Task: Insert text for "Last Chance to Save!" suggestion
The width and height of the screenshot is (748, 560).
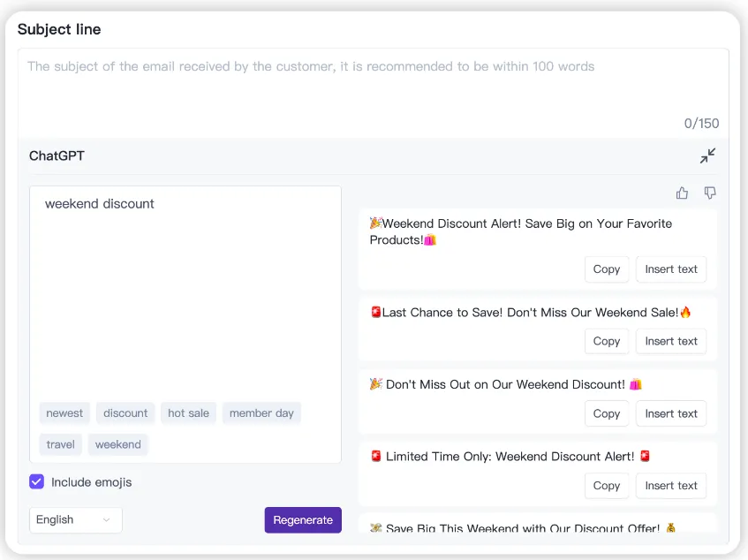Action: (670, 341)
